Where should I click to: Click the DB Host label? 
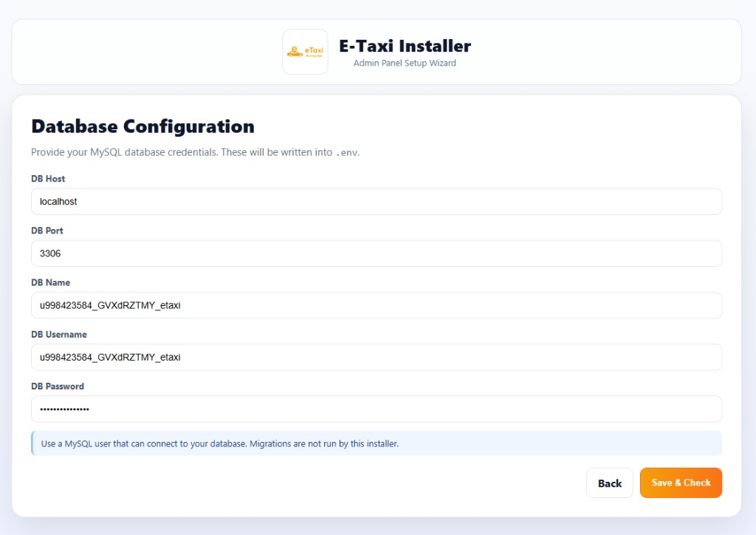coord(48,179)
